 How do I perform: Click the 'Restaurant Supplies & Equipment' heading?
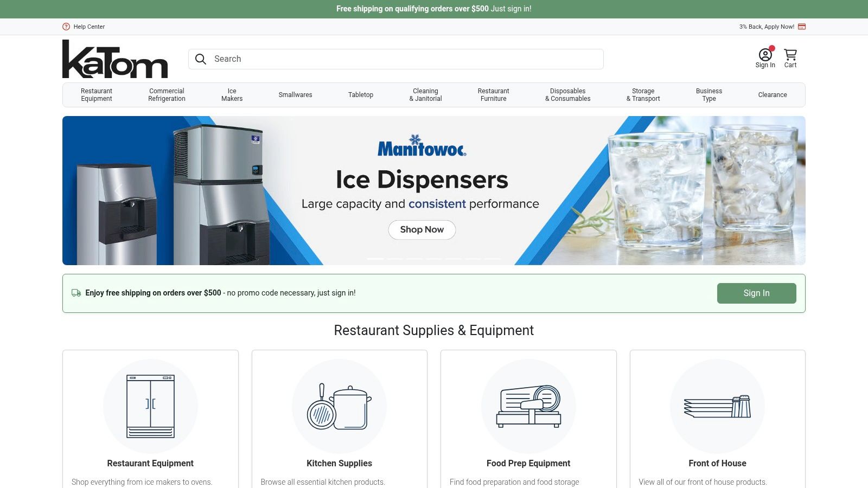click(434, 330)
